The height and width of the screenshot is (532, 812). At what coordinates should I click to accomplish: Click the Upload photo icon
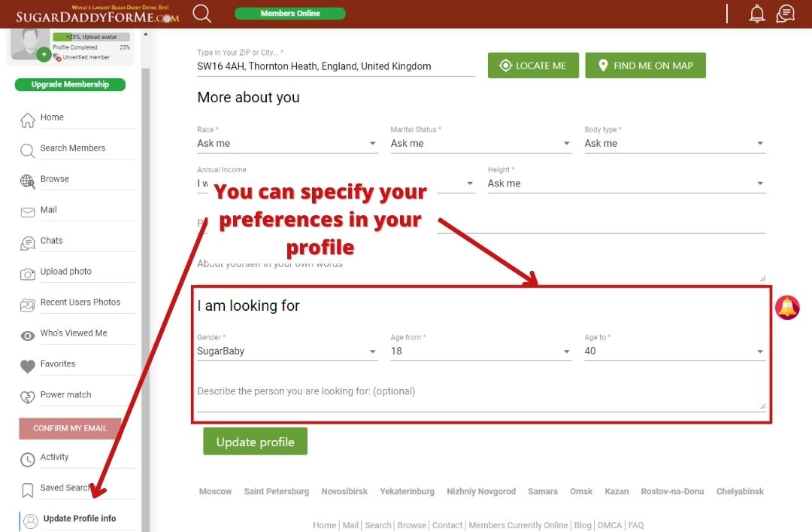click(29, 271)
